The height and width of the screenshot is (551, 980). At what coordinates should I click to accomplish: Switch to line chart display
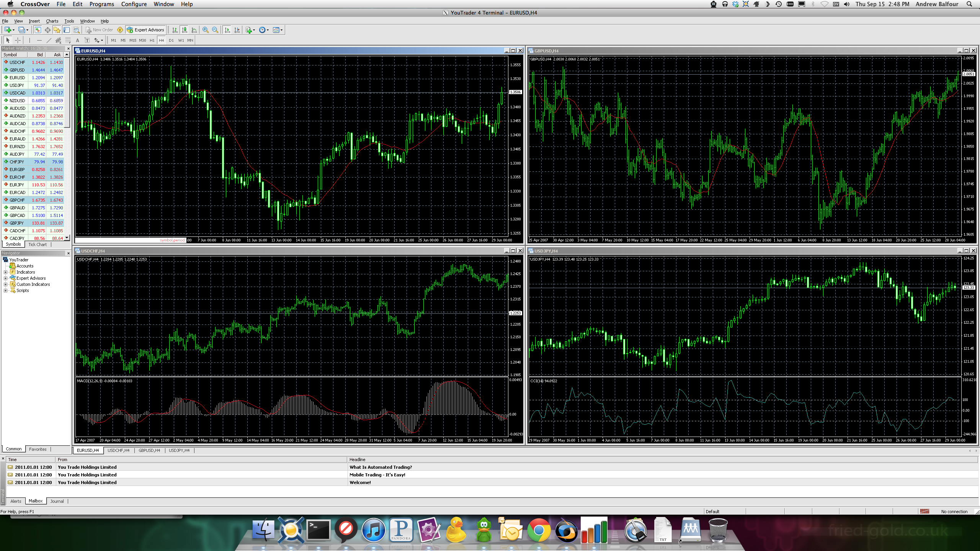click(194, 30)
